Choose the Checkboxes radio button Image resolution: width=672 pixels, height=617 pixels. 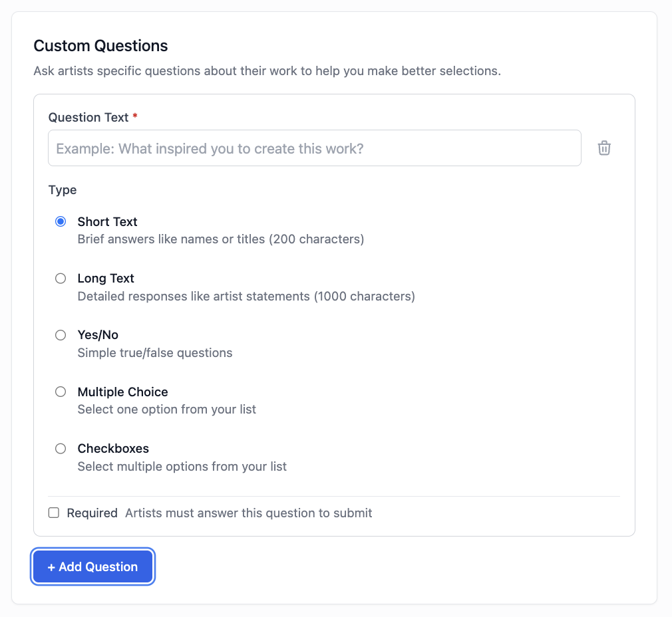61,449
